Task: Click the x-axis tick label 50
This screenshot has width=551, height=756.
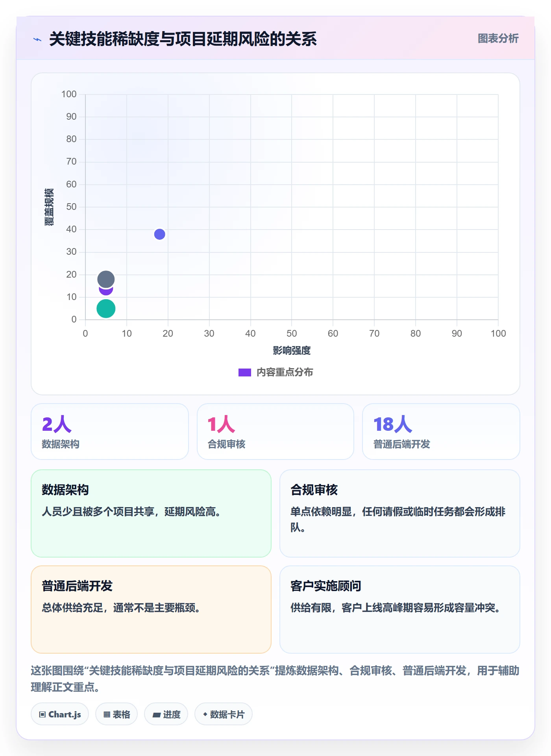Action: [292, 334]
